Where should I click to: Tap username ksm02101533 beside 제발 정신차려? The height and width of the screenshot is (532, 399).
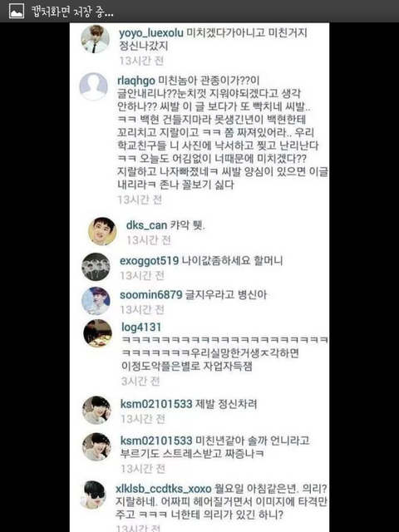[x=156, y=404]
